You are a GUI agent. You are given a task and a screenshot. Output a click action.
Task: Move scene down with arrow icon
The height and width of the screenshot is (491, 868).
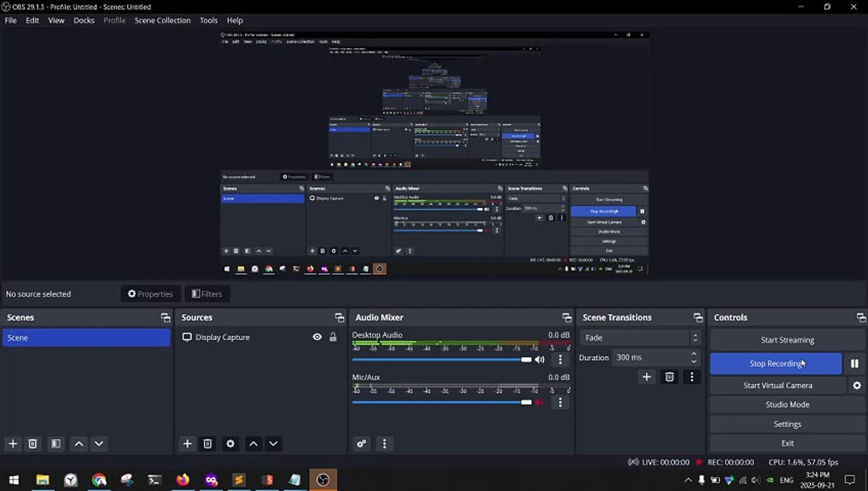pyautogui.click(x=99, y=444)
